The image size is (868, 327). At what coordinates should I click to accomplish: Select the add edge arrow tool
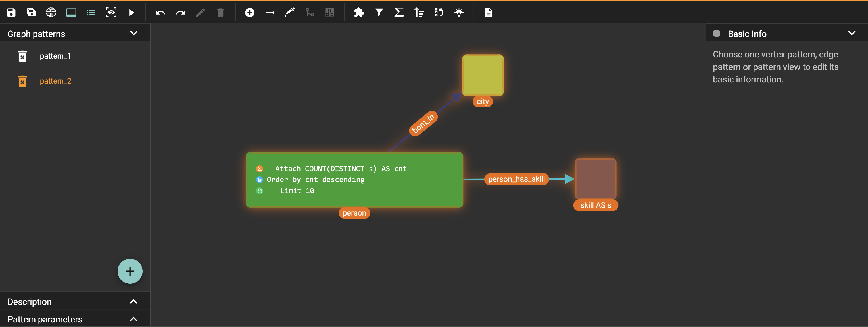[x=270, y=13]
